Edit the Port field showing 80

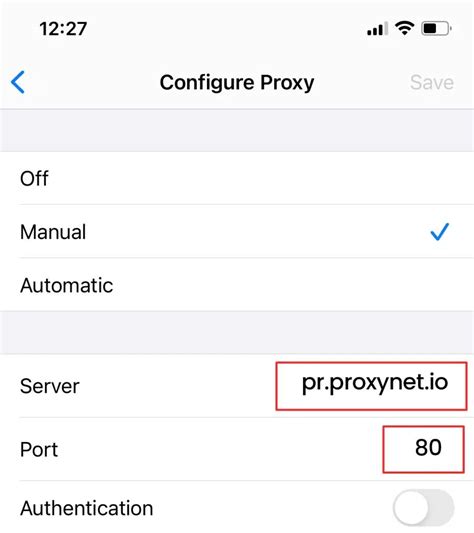423,449
